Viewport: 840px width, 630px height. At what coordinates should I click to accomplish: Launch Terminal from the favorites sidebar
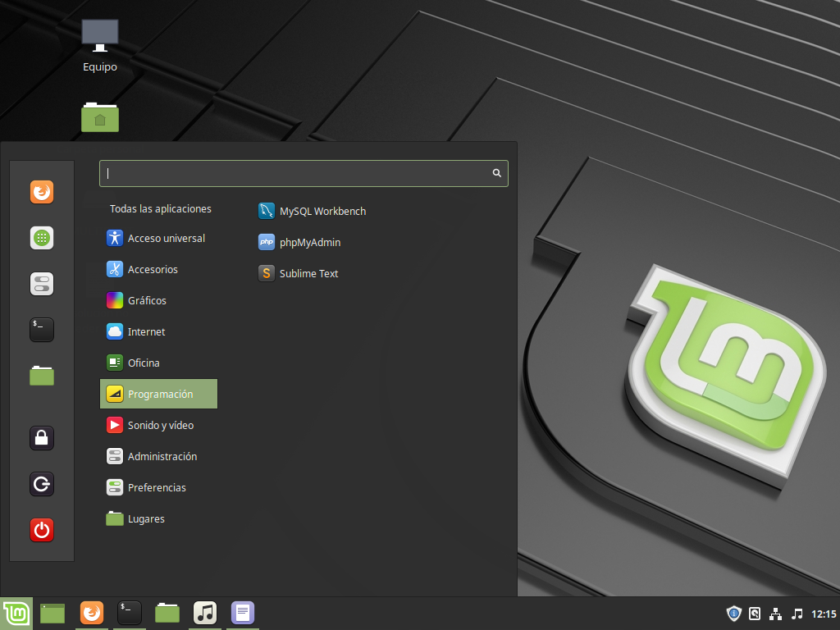tap(42, 330)
